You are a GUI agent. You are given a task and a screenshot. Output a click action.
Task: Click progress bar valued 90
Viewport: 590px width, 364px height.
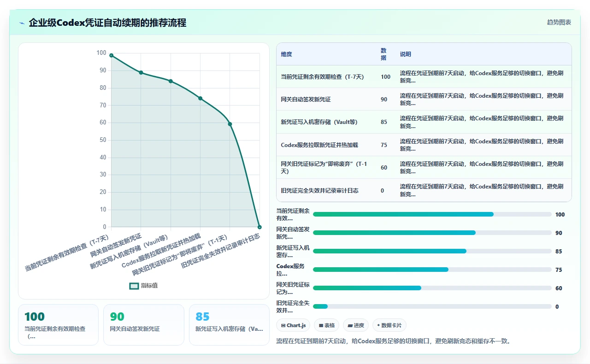[432, 233]
